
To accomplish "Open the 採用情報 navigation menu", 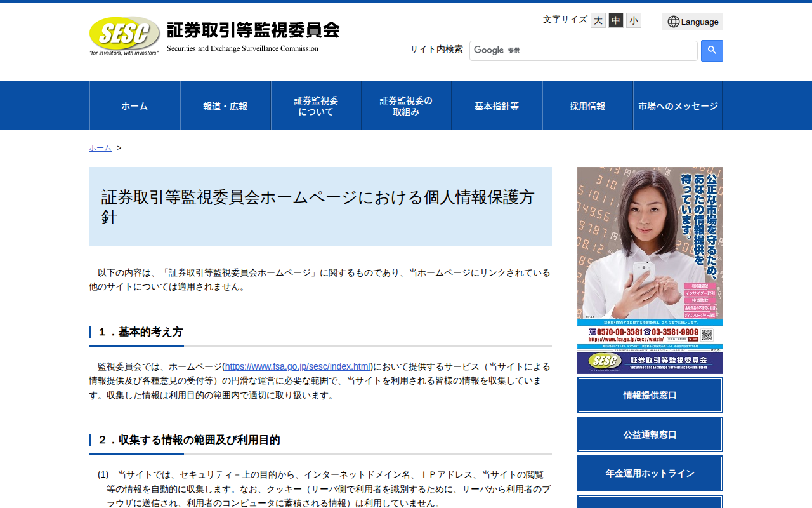I will [587, 105].
